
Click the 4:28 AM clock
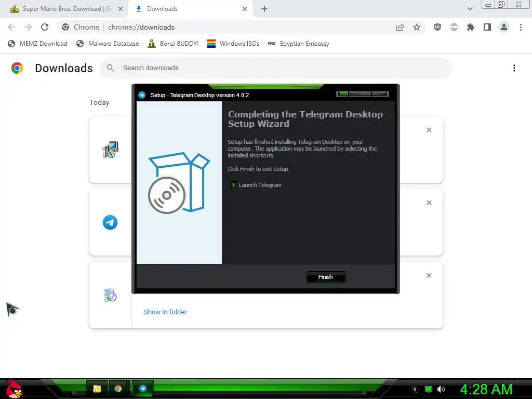click(x=486, y=390)
